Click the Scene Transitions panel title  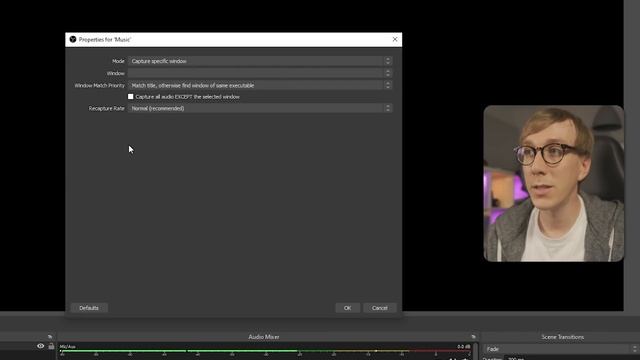pos(562,337)
